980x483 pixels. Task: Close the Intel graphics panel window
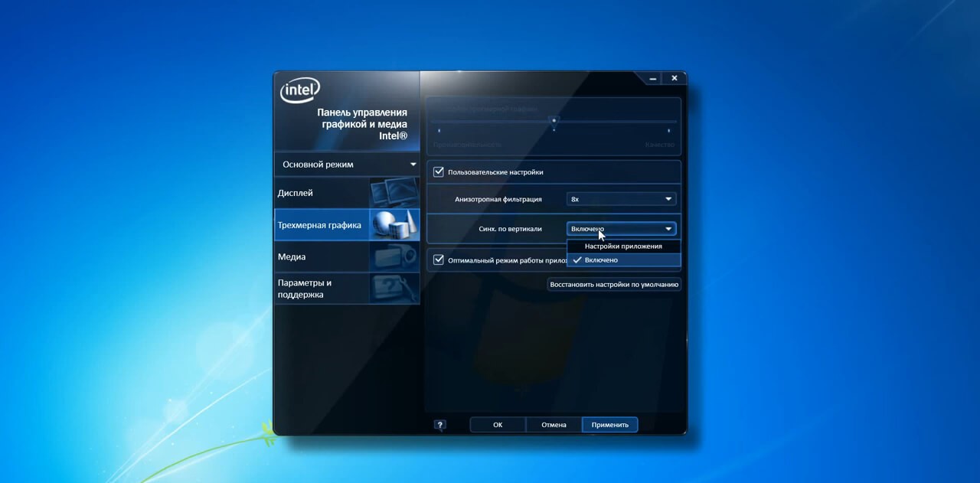[675, 78]
